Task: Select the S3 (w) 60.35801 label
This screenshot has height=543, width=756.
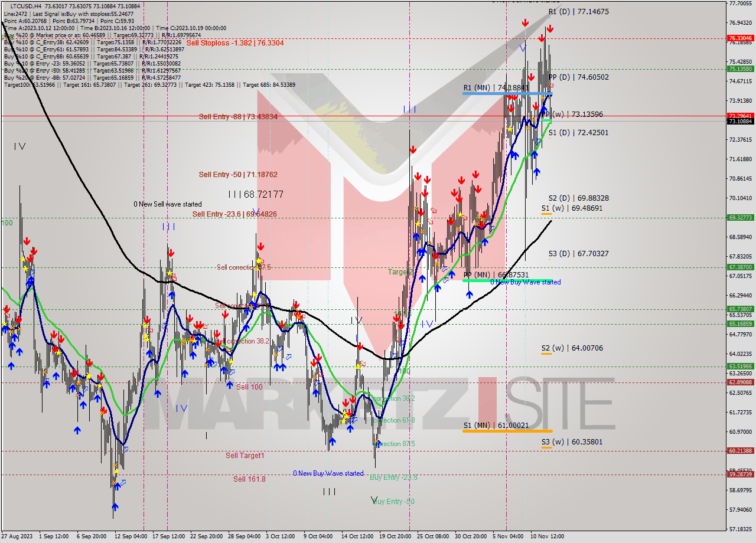Action: coord(572,442)
